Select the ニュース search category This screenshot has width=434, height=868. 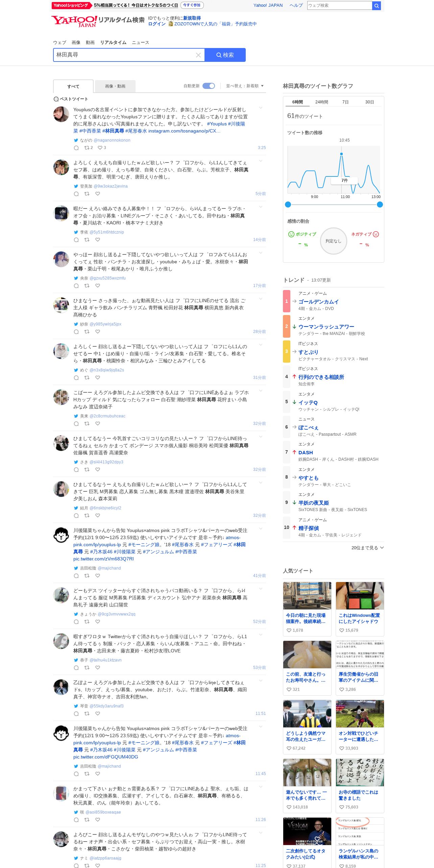click(x=140, y=43)
